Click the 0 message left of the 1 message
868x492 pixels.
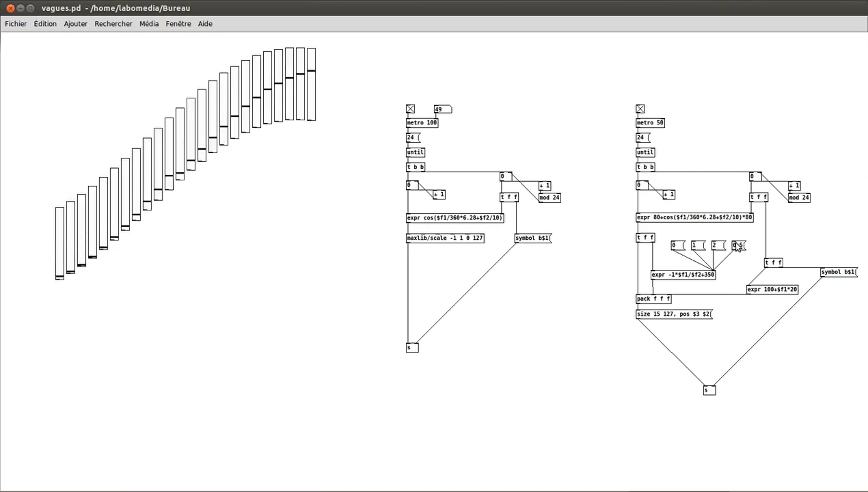(678, 245)
